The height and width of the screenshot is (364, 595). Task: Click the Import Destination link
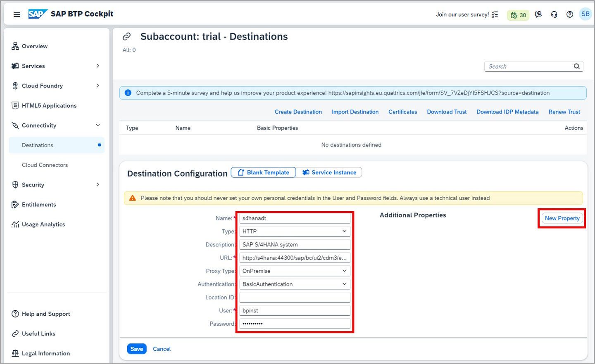[355, 112]
